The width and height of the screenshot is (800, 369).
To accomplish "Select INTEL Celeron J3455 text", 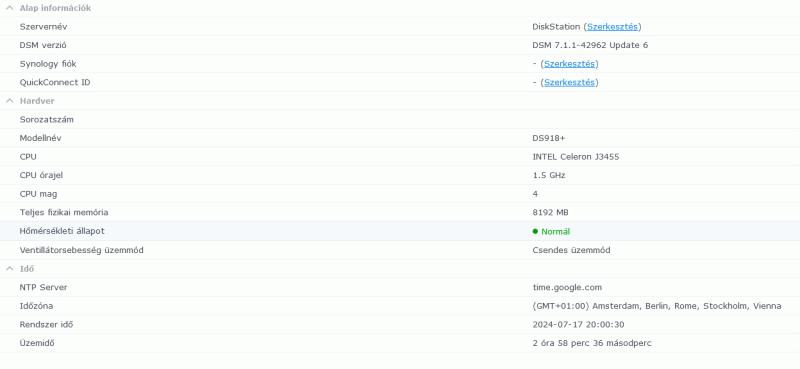I will 576,157.
